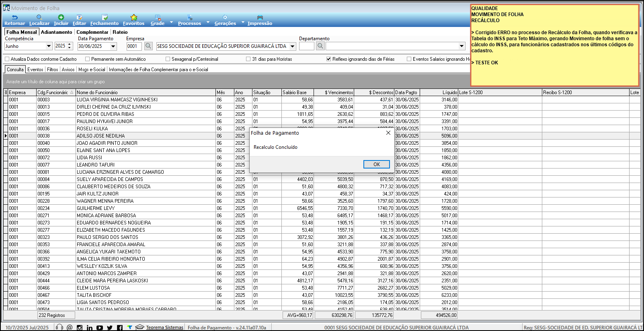The image size is (644, 331).
Task: Open the Localizar search tool
Action: tap(39, 17)
